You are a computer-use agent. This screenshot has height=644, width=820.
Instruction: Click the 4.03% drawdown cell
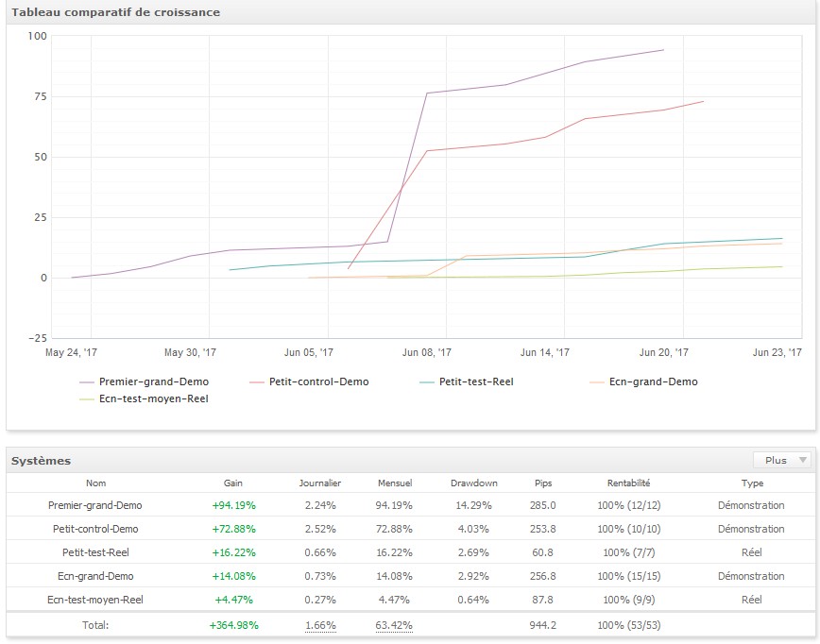[474, 529]
